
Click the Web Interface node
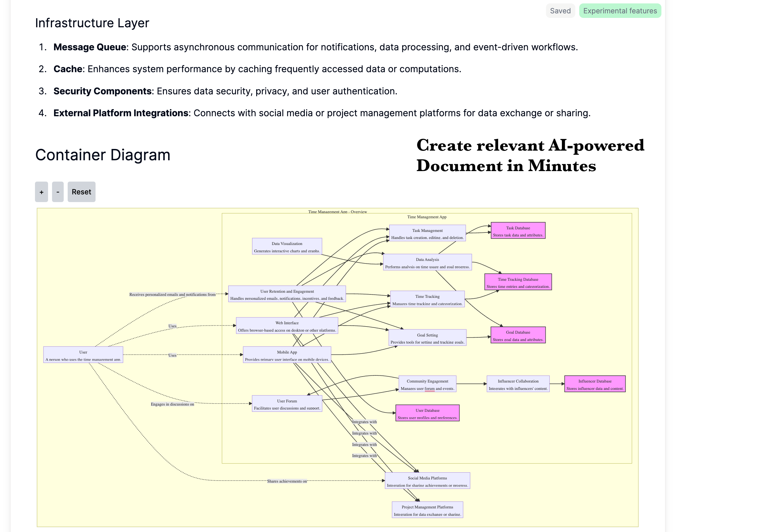coord(287,326)
